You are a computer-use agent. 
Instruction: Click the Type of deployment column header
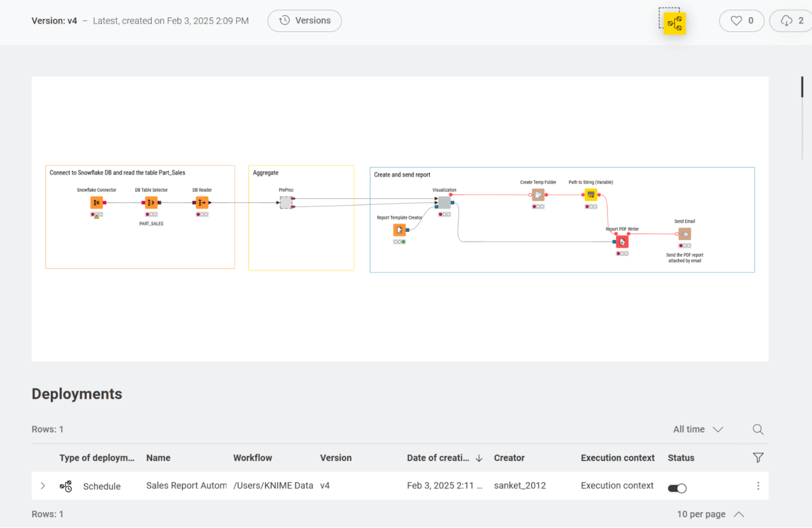(x=97, y=458)
